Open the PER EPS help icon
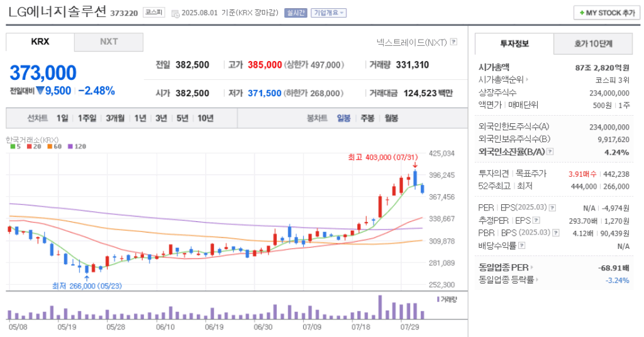Image resolution: width=644 pixels, height=337 pixels. [552, 207]
